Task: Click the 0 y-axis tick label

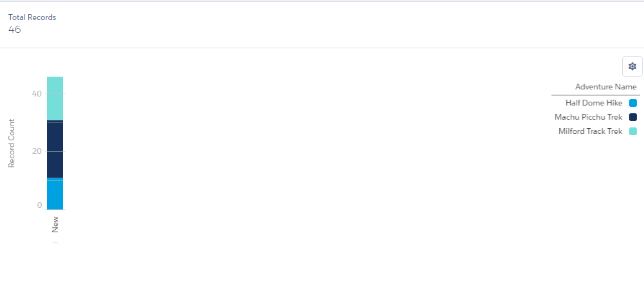Action: coord(39,205)
